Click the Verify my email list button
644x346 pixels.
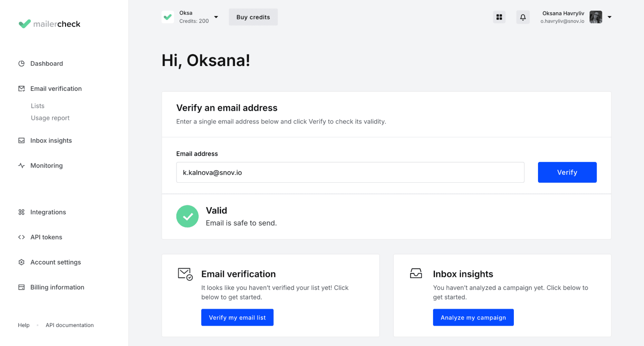(237, 317)
